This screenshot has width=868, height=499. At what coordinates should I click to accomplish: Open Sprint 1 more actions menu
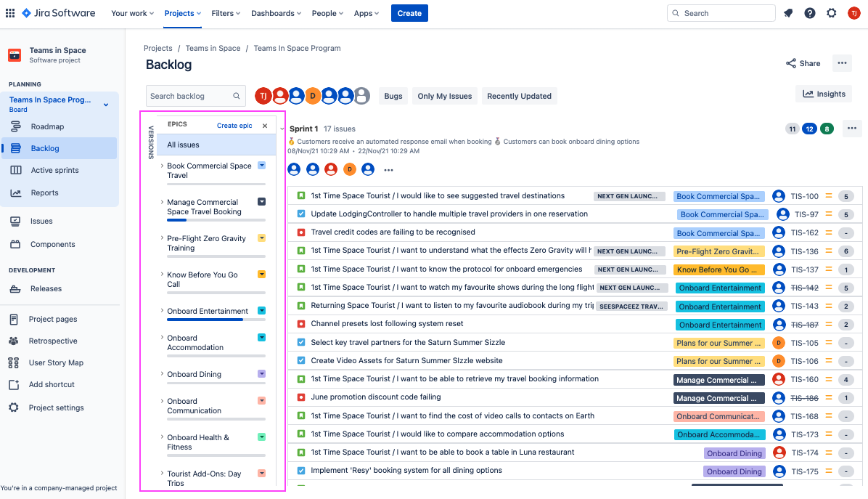(x=852, y=129)
